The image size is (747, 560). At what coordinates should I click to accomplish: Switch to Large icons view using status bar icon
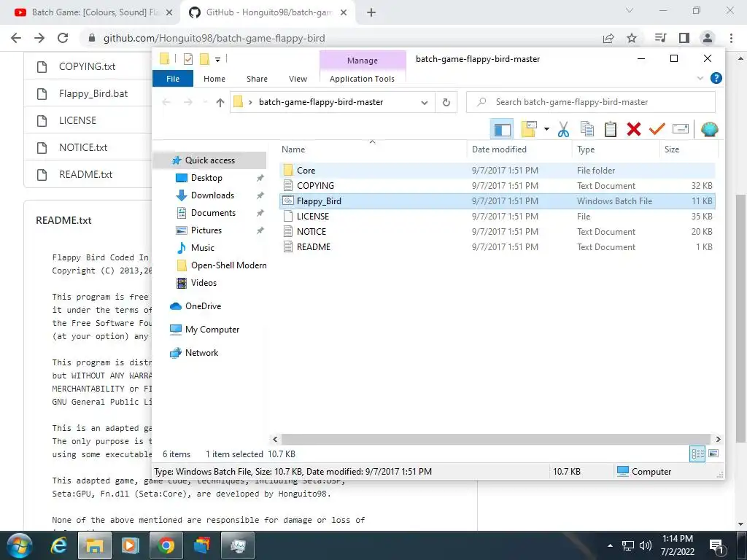pyautogui.click(x=713, y=454)
